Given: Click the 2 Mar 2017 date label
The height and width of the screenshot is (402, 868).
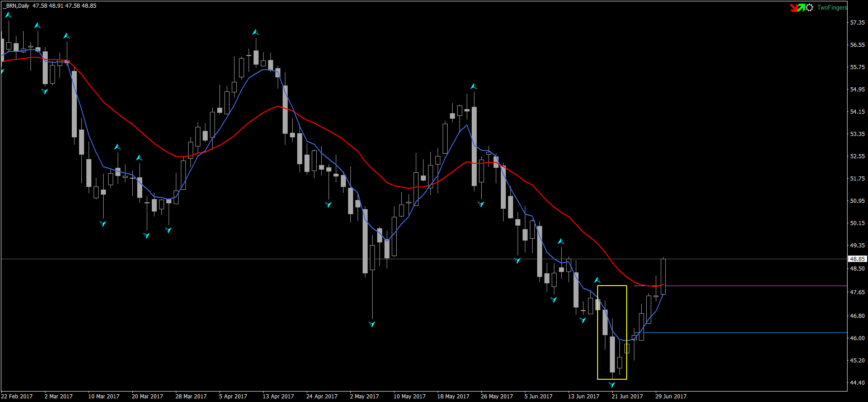Looking at the screenshot, I should 59,396.
